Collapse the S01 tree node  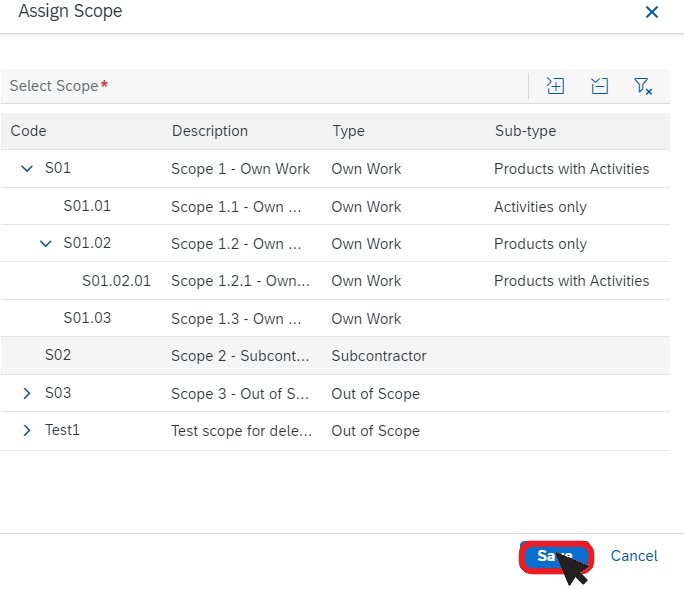27,168
